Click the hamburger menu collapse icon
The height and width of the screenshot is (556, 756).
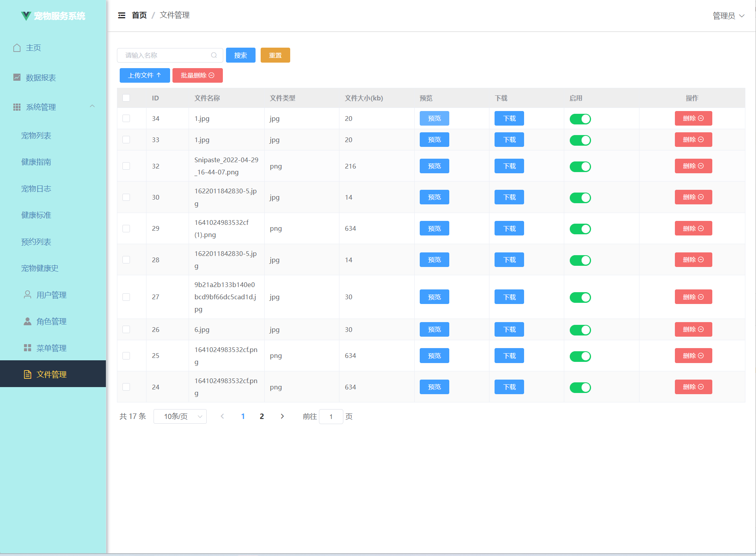pyautogui.click(x=122, y=15)
